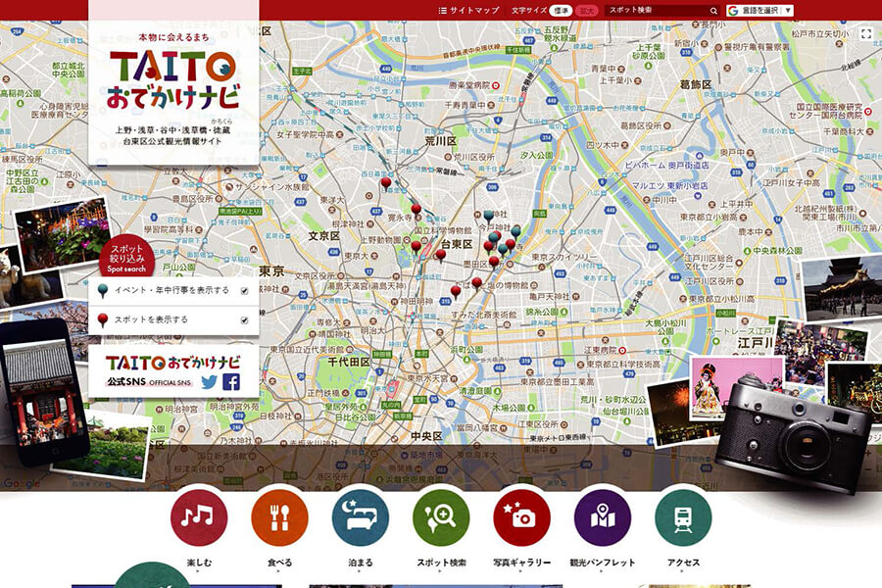The image size is (882, 588).
Task: Open the green スポット検索 magnifier icon
Action: tap(441, 517)
